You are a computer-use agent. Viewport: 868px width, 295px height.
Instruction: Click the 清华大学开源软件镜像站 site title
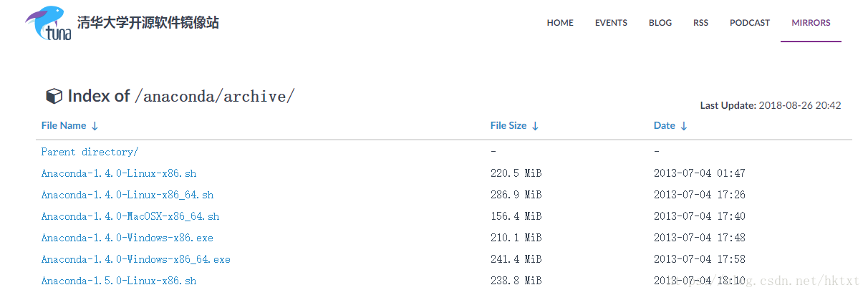point(148,23)
